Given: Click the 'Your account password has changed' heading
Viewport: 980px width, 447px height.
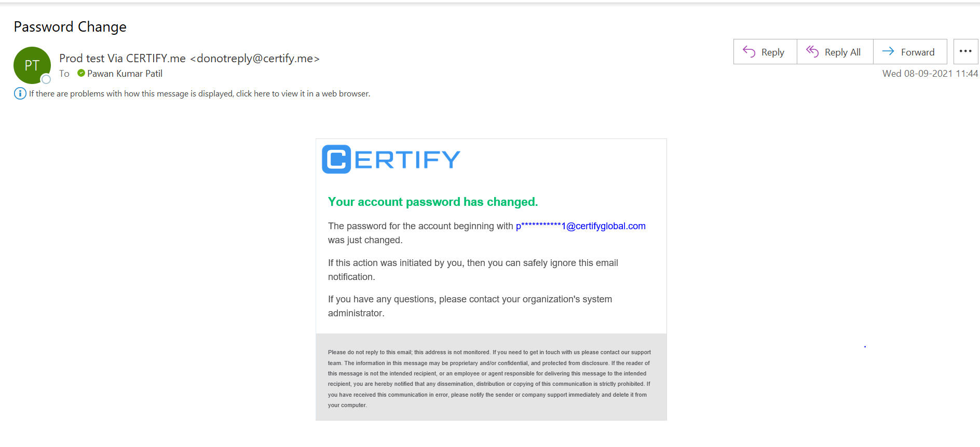Looking at the screenshot, I should (x=433, y=202).
